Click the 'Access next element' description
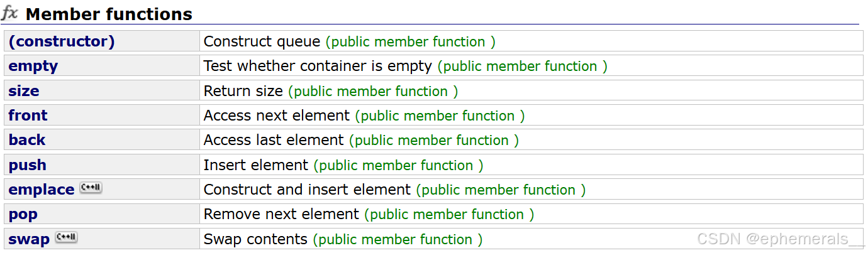This screenshot has height=253, width=868. 277,116
